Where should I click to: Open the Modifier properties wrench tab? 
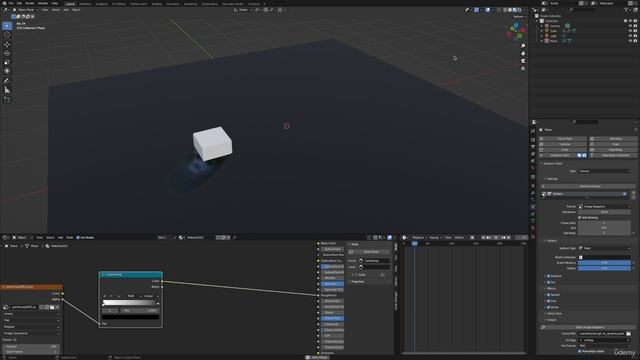click(x=533, y=193)
